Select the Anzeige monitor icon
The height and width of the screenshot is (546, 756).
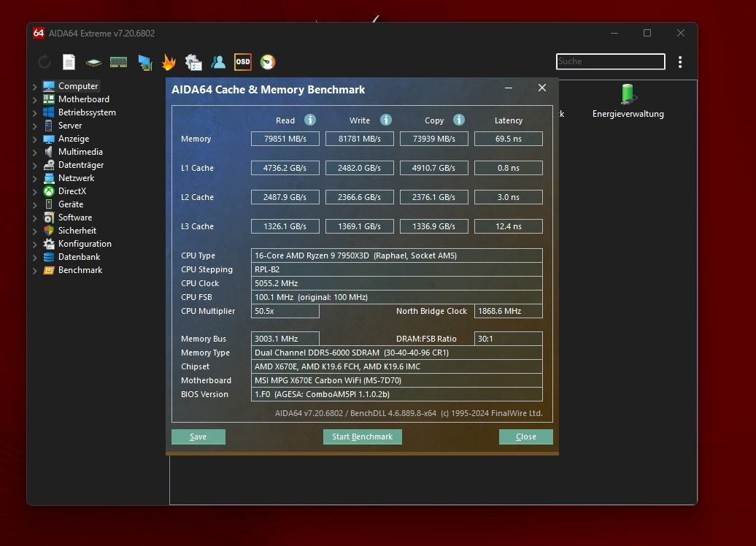pyautogui.click(x=49, y=139)
